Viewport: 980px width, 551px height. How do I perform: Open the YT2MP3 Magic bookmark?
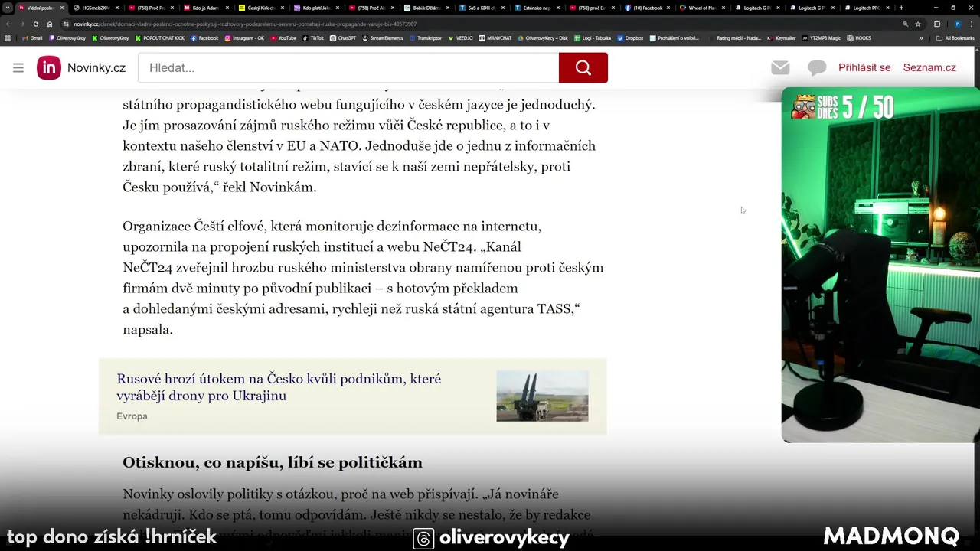click(821, 37)
